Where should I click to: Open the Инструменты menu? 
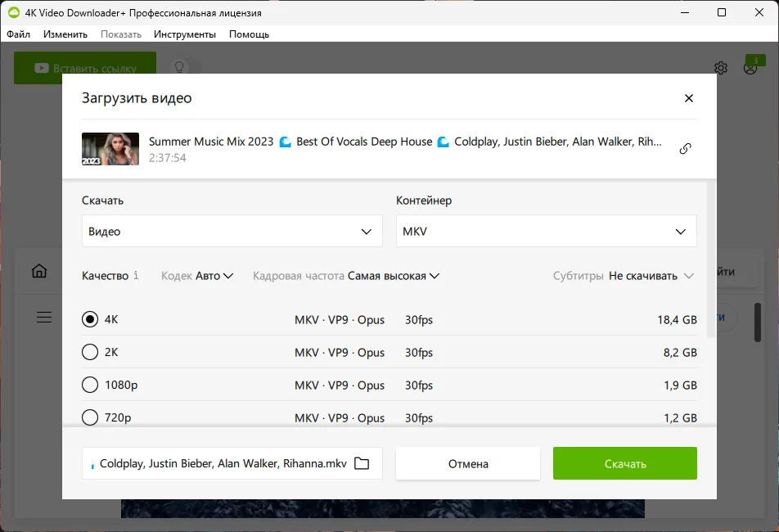(184, 34)
